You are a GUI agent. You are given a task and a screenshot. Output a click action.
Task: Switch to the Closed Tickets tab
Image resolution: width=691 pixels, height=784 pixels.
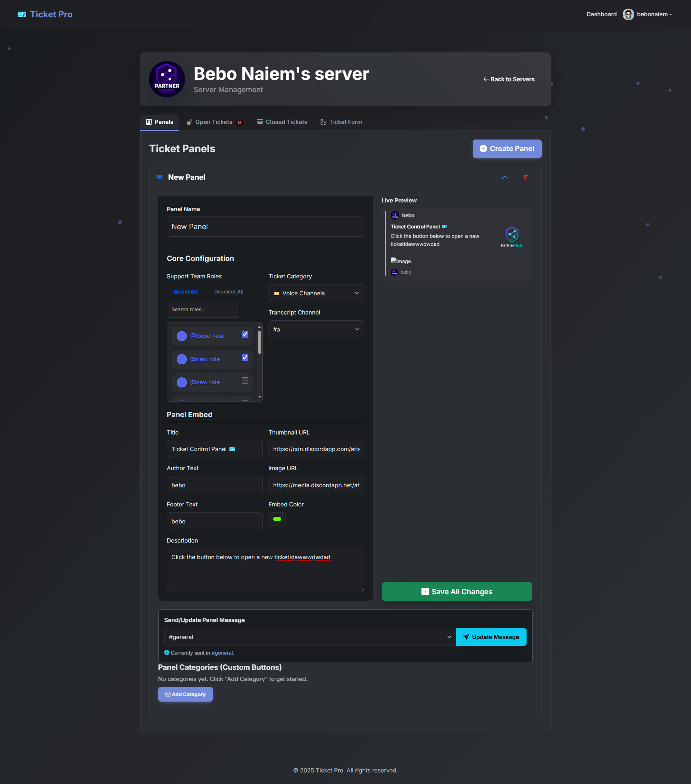(x=282, y=122)
